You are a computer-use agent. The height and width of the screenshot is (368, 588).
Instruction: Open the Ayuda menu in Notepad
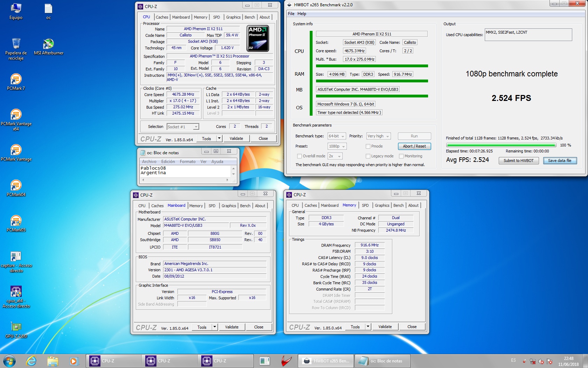point(217,162)
